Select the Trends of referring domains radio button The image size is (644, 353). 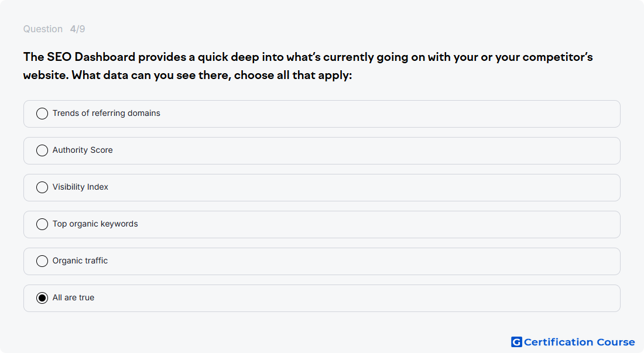pos(42,114)
